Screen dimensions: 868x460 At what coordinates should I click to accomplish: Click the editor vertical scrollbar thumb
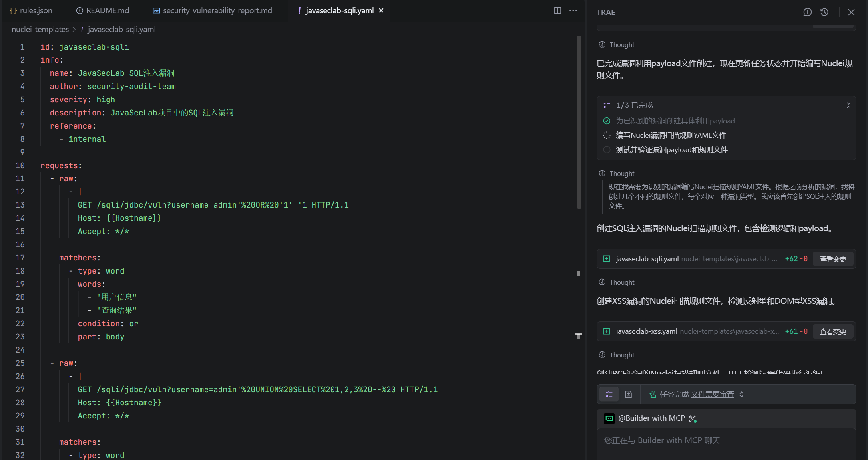(579, 122)
